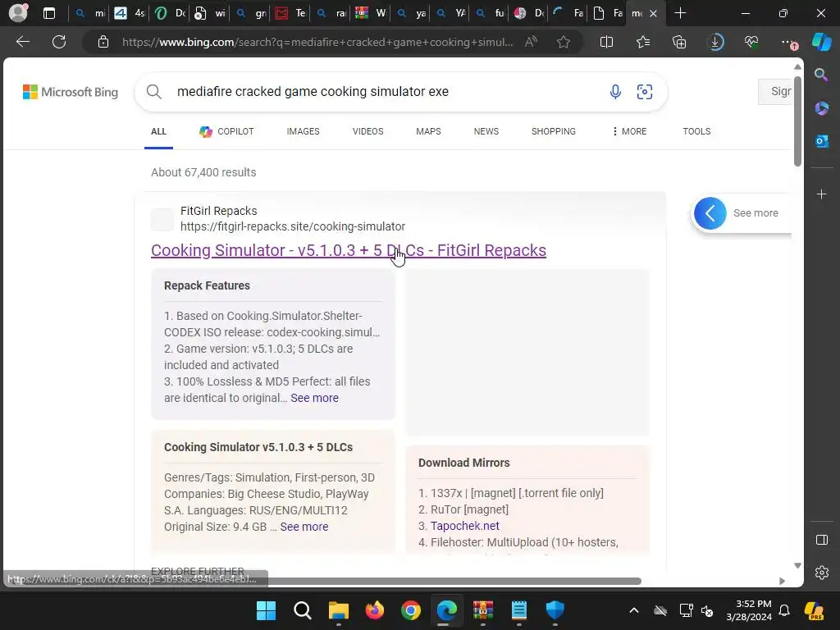The image size is (840, 630).
Task: Open Browser essentials heart icon
Action: 751,42
